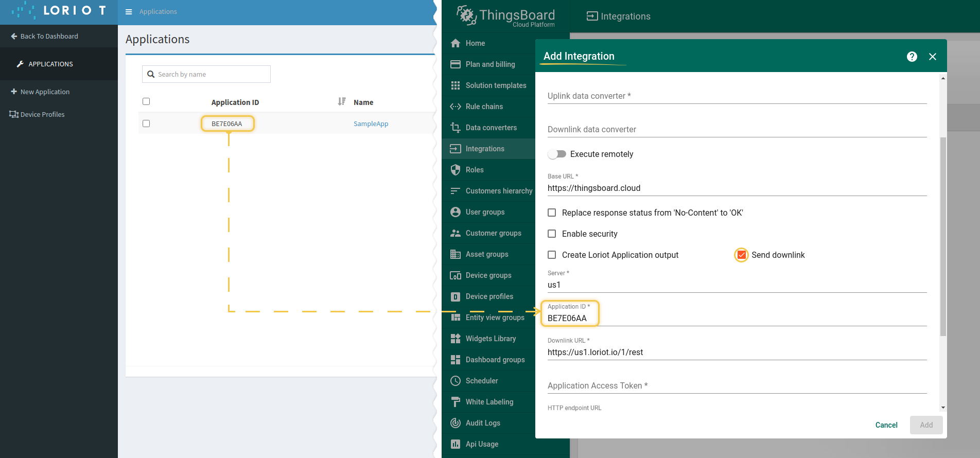Screen dimensions: 980x458
Task: Click the sort icon next to Name column
Action: coord(341,101)
